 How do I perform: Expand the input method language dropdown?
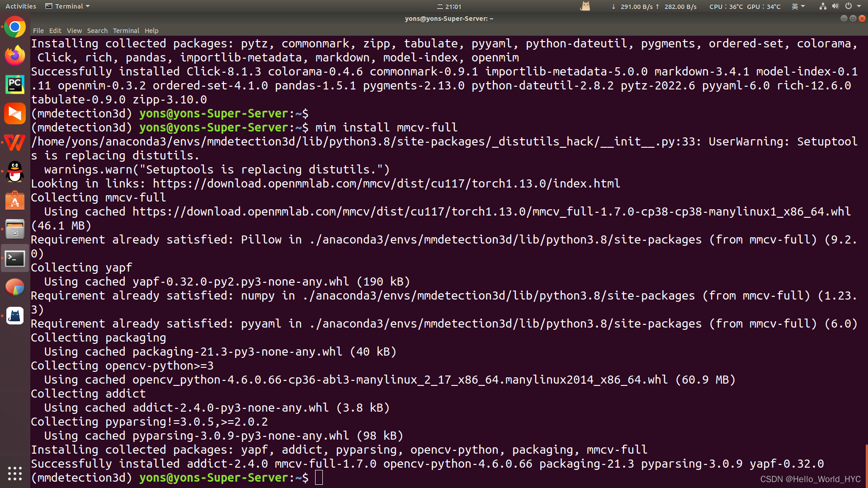pos(798,6)
